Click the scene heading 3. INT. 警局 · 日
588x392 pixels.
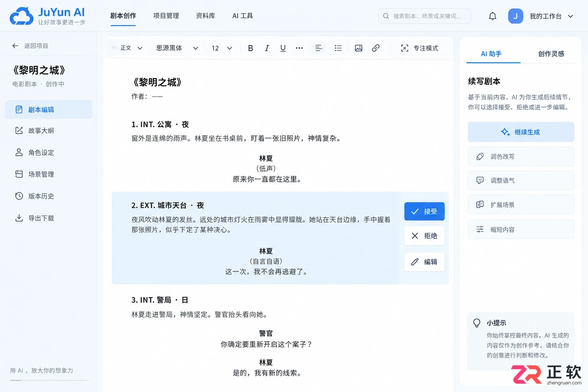[x=160, y=300]
